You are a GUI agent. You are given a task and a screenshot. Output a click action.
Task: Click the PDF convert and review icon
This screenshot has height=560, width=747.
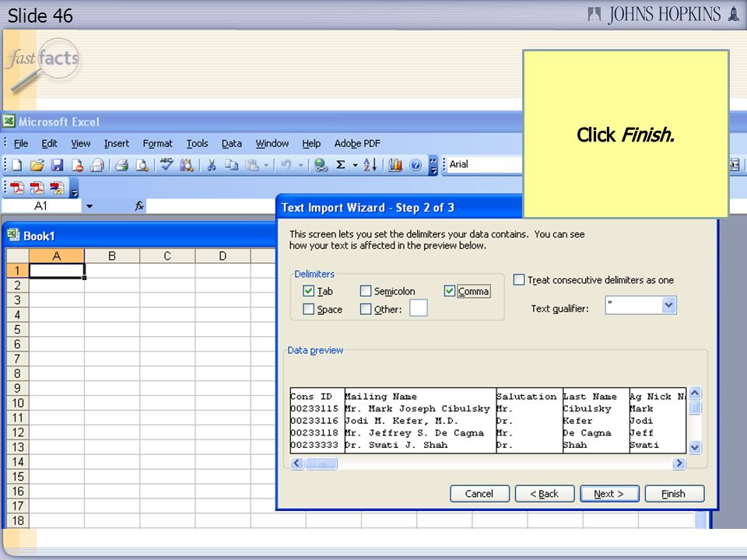pos(57,188)
